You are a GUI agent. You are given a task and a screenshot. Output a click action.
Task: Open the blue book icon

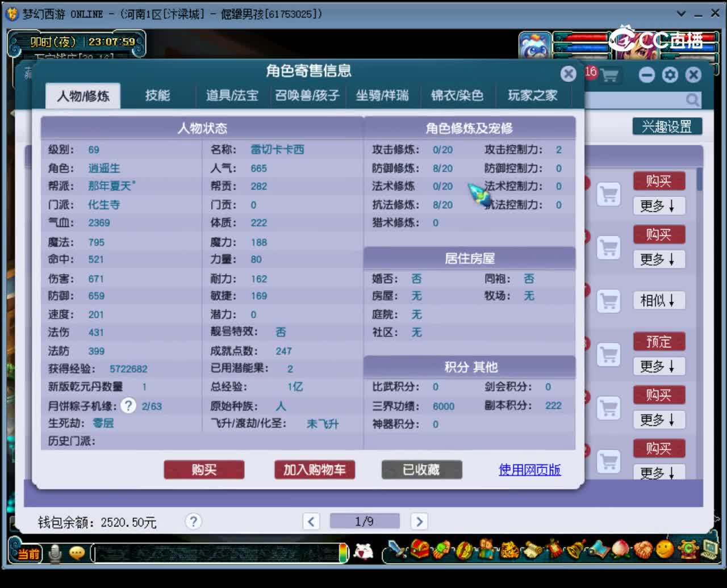pos(599,550)
